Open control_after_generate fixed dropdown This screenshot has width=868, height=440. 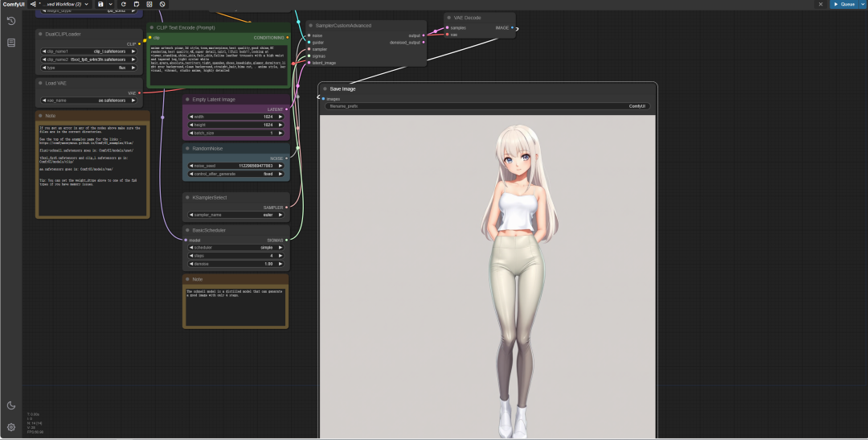236,174
